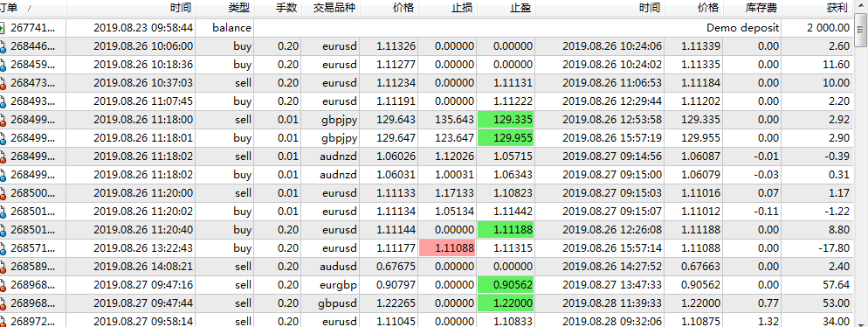The width and height of the screenshot is (868, 327).
Task: Click the open price 129.643
Action: [x=396, y=120]
